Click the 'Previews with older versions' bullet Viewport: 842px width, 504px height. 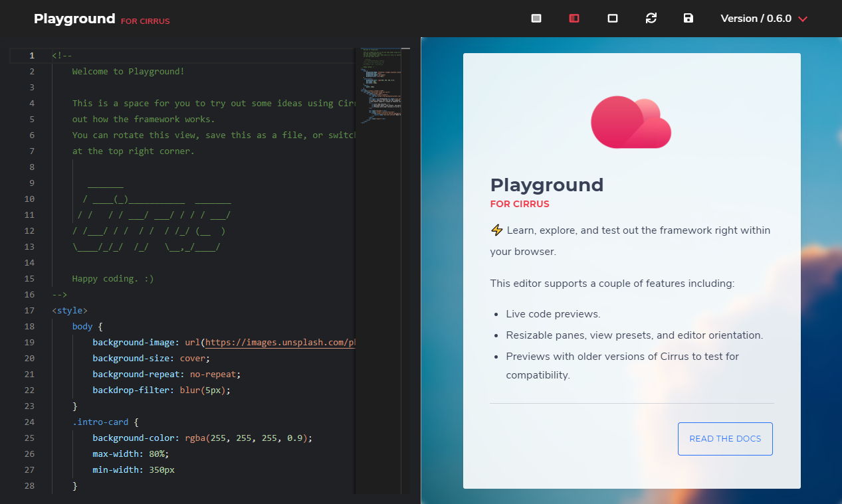(x=622, y=366)
